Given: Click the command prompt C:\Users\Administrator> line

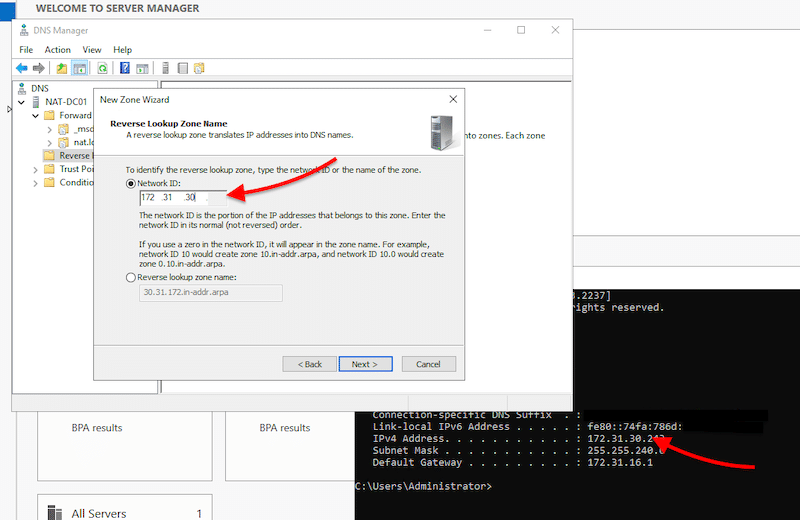Looking at the screenshot, I should tap(423, 486).
